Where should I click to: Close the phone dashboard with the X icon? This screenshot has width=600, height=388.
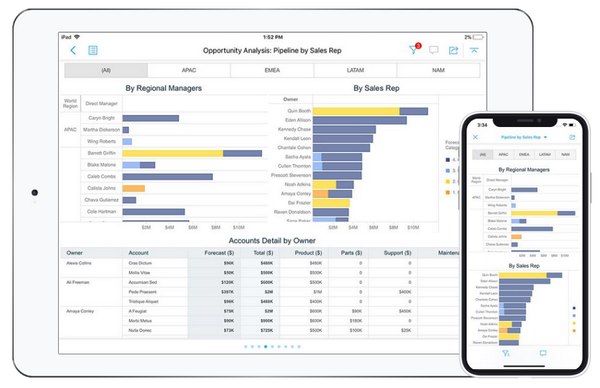tap(475, 137)
